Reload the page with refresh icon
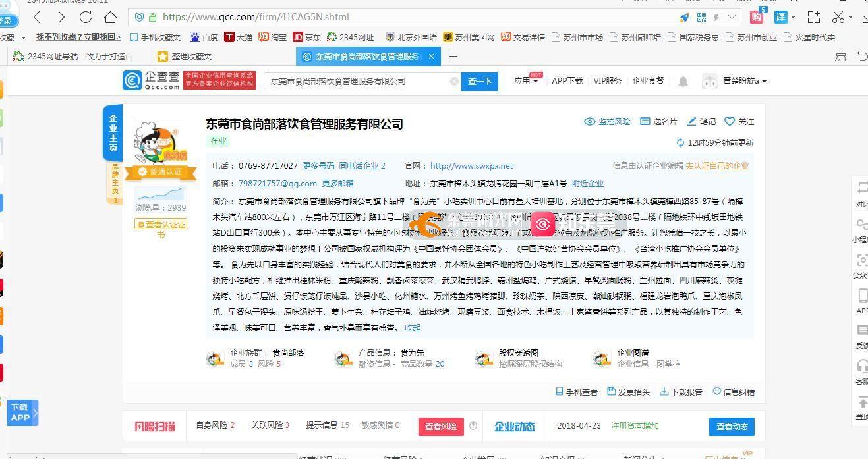The height and width of the screenshot is (459, 868). pyautogui.click(x=86, y=17)
